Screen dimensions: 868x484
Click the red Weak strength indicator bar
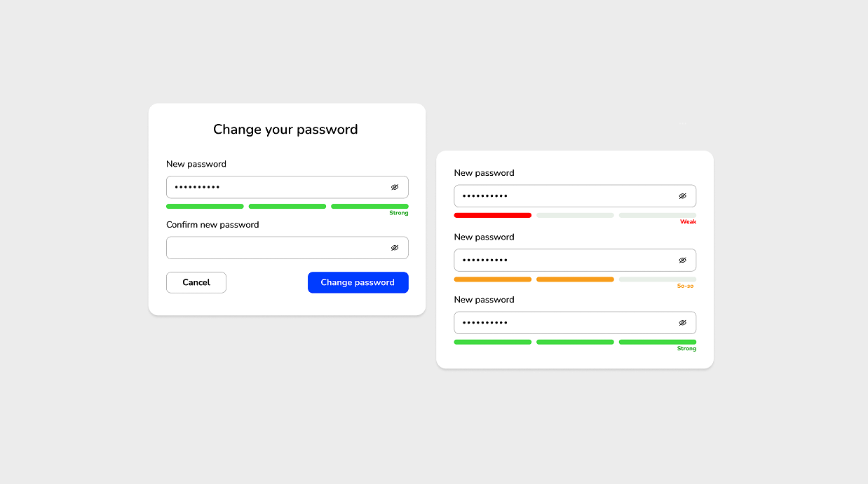click(493, 215)
